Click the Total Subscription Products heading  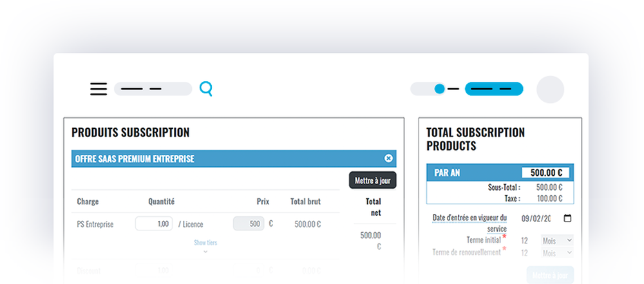475,139
